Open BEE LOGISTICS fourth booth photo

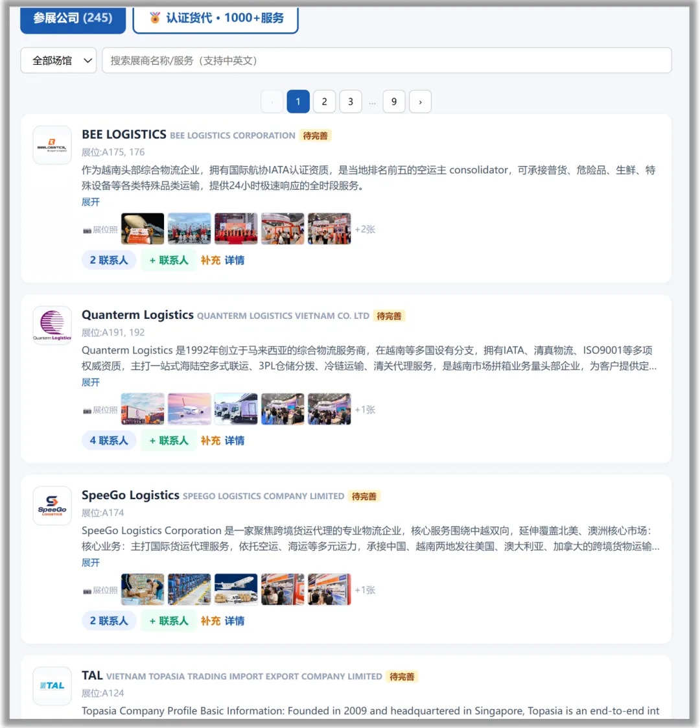tap(283, 229)
